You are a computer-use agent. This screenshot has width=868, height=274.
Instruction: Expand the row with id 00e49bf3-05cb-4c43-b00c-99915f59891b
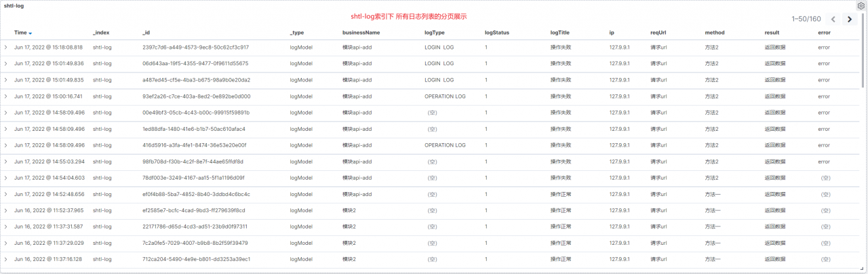click(6, 113)
